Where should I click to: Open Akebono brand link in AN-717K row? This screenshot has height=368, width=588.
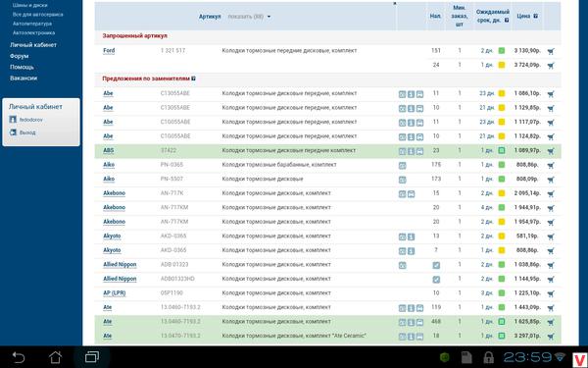pos(114,193)
